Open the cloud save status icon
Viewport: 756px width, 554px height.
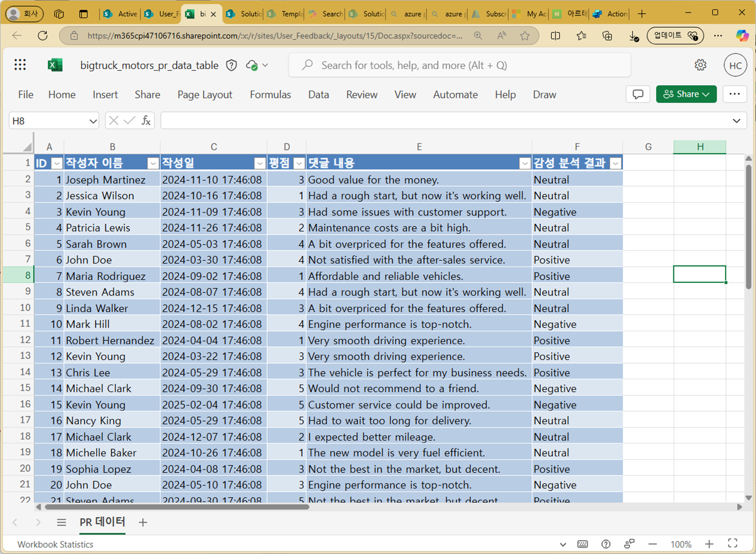pyautogui.click(x=252, y=65)
